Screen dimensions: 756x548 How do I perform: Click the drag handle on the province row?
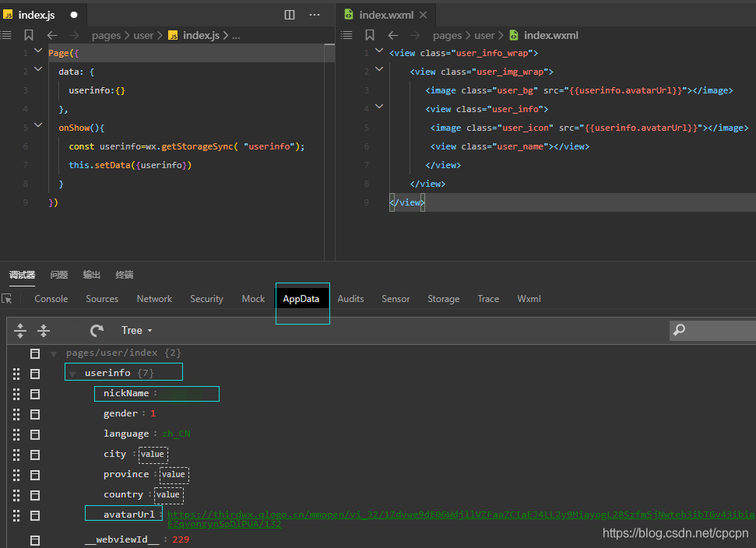(x=16, y=475)
